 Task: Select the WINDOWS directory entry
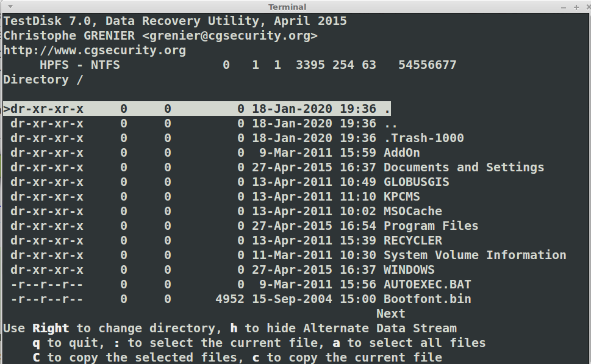(x=223, y=269)
